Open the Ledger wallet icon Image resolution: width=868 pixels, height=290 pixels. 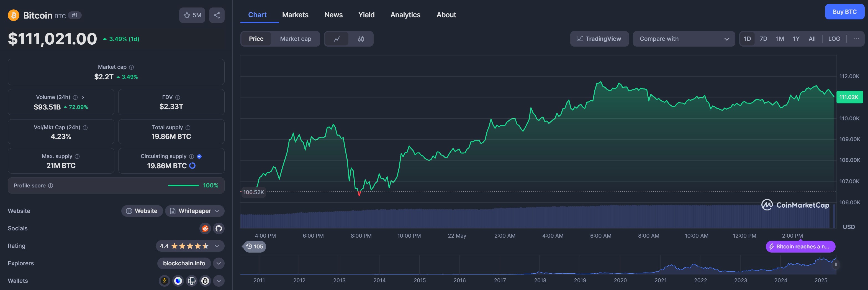[192, 281]
